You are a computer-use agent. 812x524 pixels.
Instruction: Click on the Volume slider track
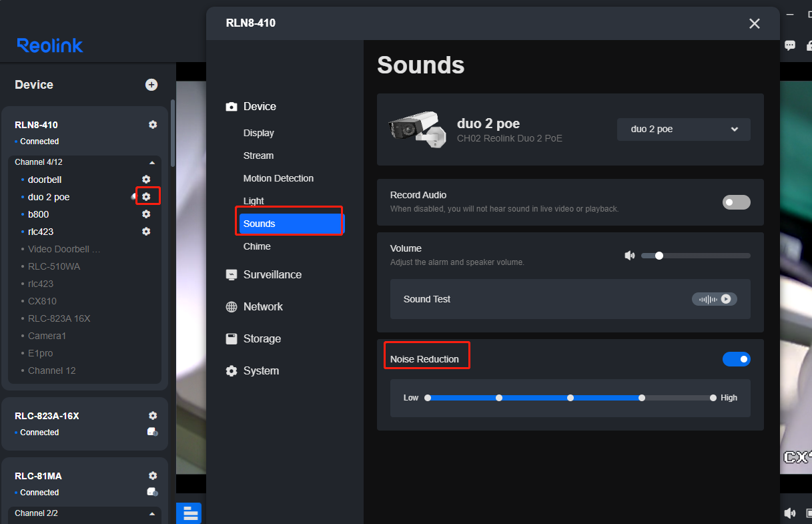(x=696, y=256)
